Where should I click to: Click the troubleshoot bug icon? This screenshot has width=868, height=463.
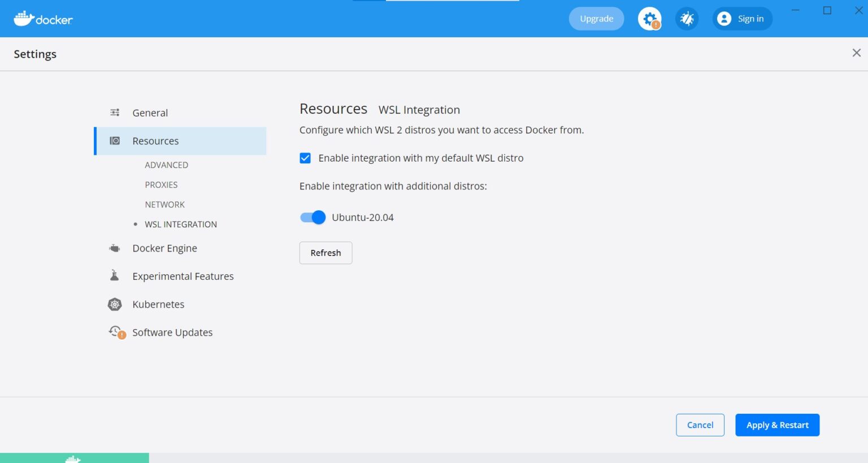[687, 19]
